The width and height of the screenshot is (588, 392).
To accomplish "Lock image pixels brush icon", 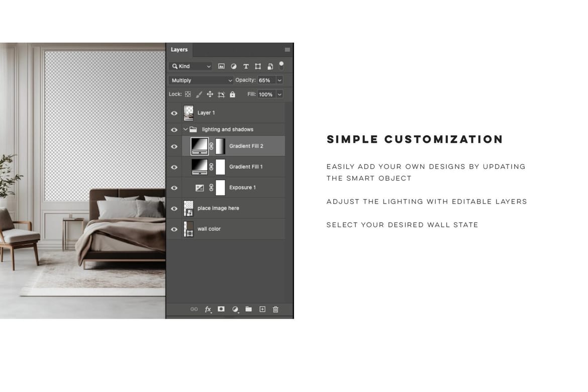I will pos(199,94).
